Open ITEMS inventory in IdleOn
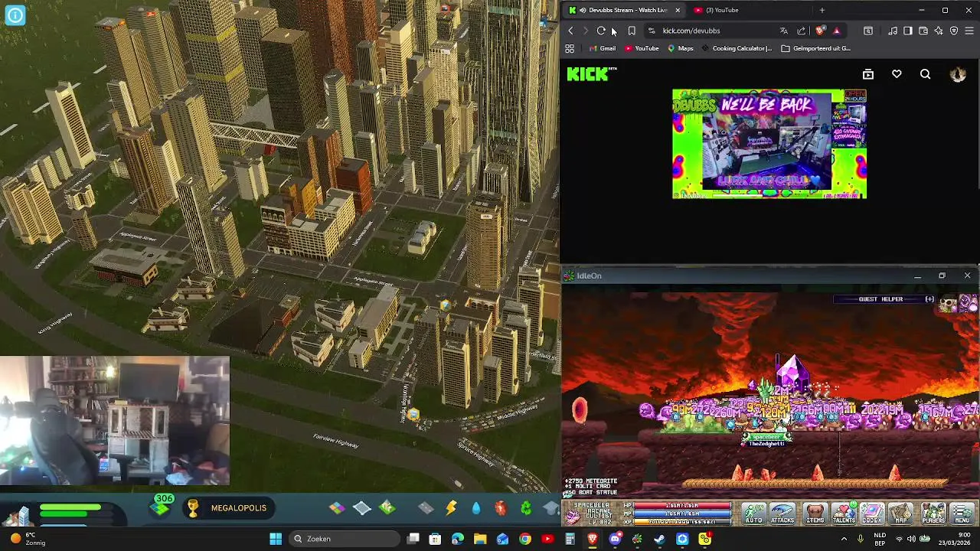The width and height of the screenshot is (980, 551). click(x=815, y=514)
